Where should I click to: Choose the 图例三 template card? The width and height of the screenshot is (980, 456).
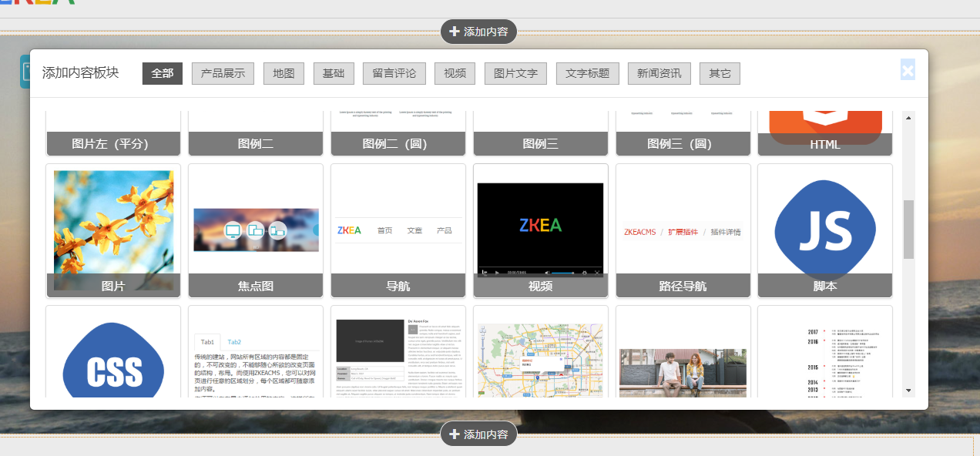point(541,133)
